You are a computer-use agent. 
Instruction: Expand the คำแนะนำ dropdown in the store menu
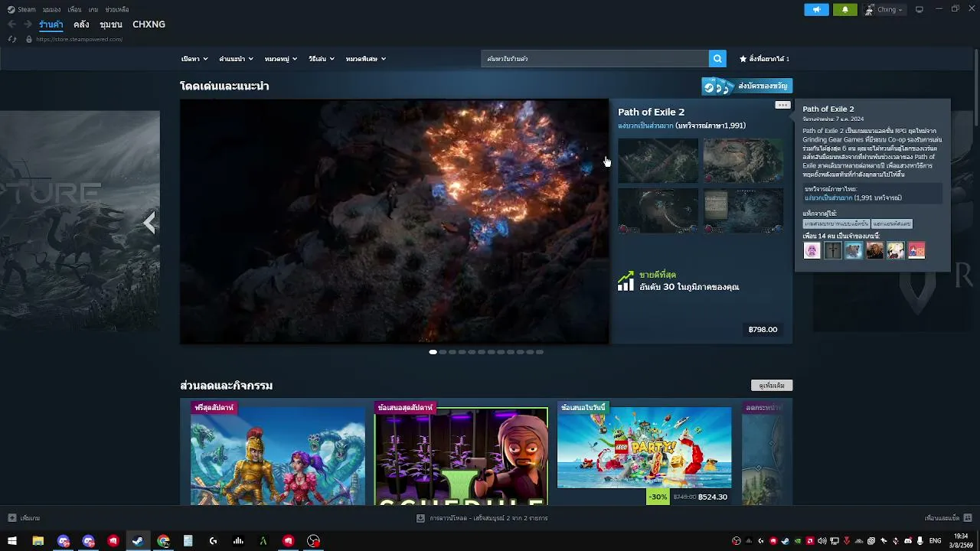(x=236, y=59)
